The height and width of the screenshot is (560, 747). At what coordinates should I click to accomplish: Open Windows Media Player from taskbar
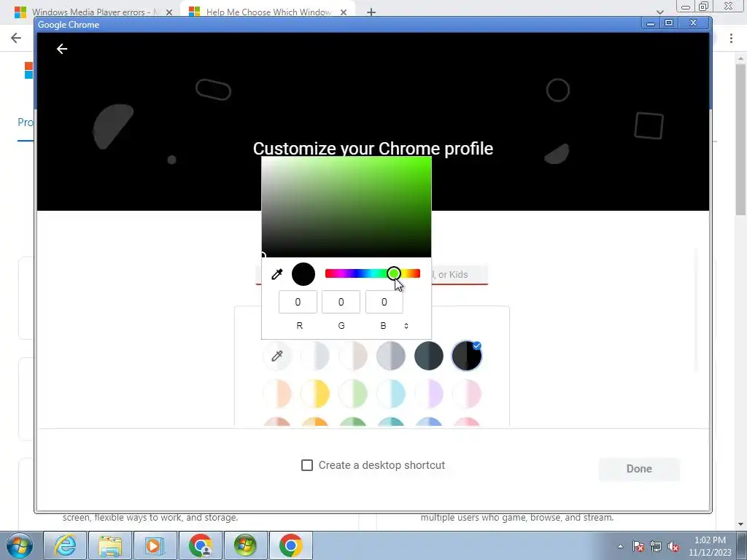155,545
